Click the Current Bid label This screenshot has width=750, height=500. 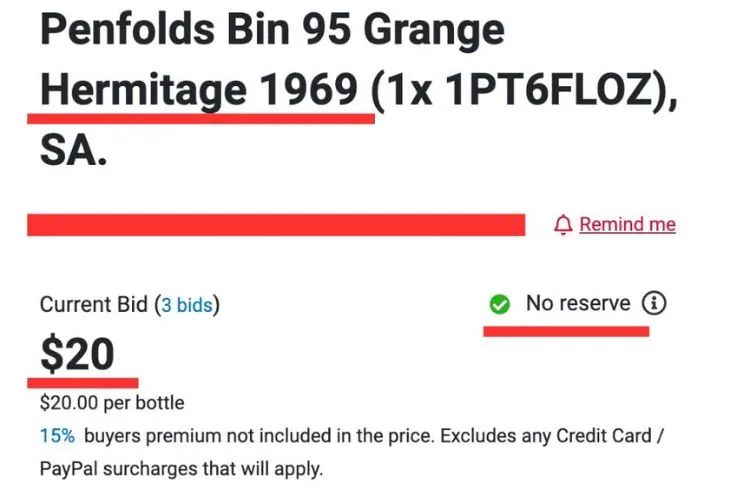(93, 306)
